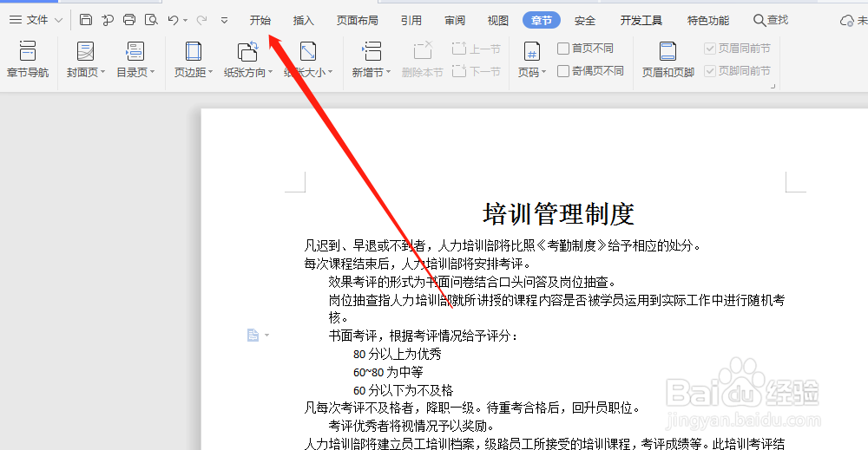Screen dimensions: 868x450
Task: Click the Undo arrow icon
Action: tap(174, 20)
